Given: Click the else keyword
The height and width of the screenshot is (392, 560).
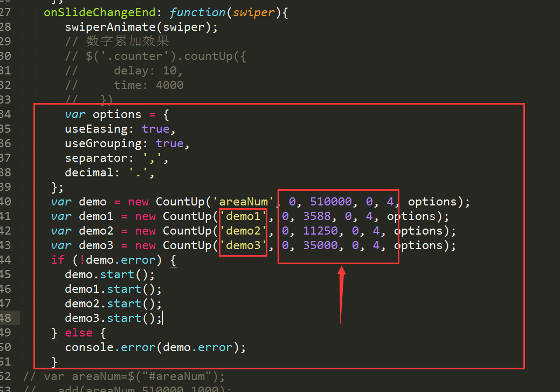Looking at the screenshot, I should pyautogui.click(x=79, y=333).
